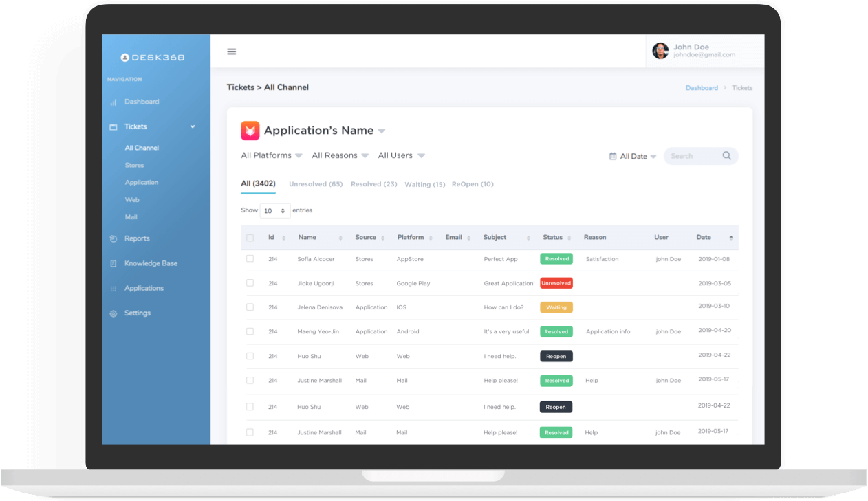
Task: Click the 'It's a very useful' subject
Action: 506,331
